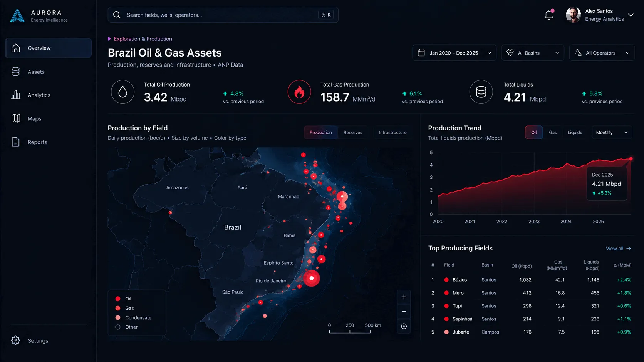
Task: Switch to Production map tab
Action: tap(320, 132)
